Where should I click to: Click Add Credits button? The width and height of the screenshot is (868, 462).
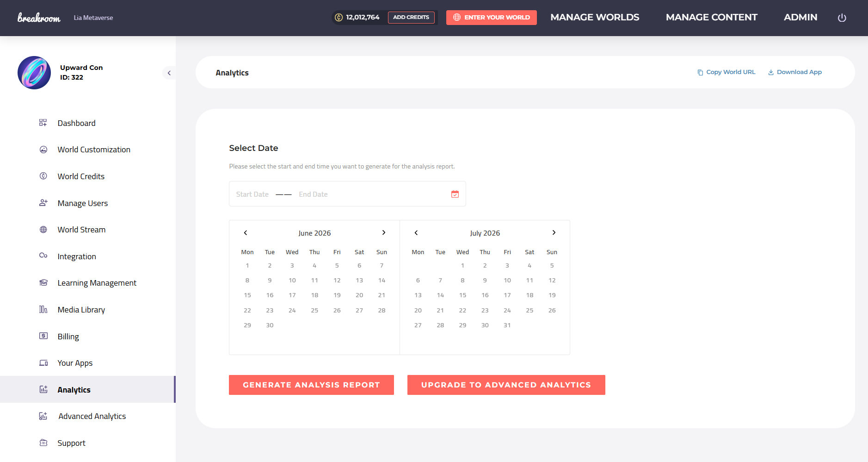411,18
